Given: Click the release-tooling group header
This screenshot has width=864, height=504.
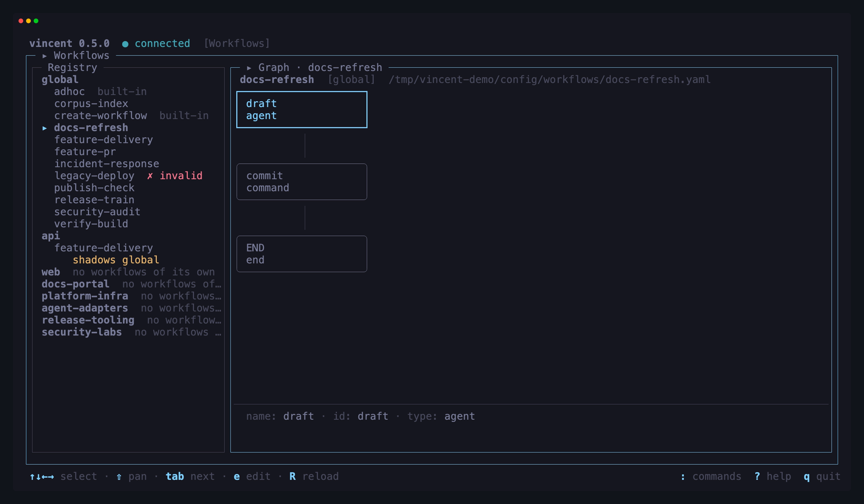Looking at the screenshot, I should click(x=88, y=320).
